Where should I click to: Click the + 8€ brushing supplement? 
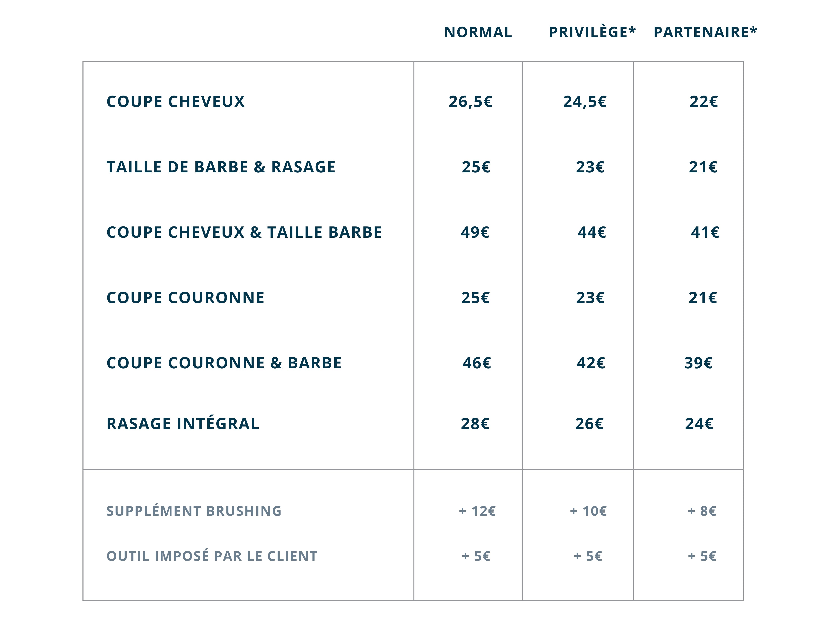[x=702, y=511]
